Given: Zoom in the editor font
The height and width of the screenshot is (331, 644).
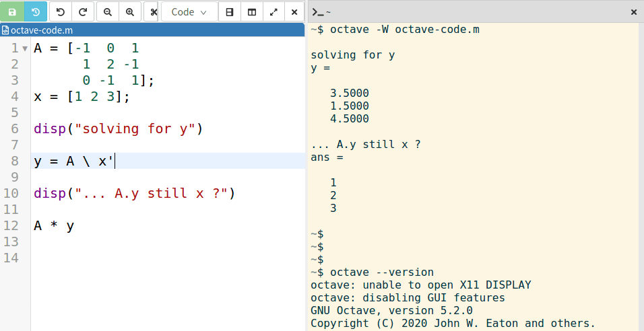Looking at the screenshot, I should (x=130, y=12).
